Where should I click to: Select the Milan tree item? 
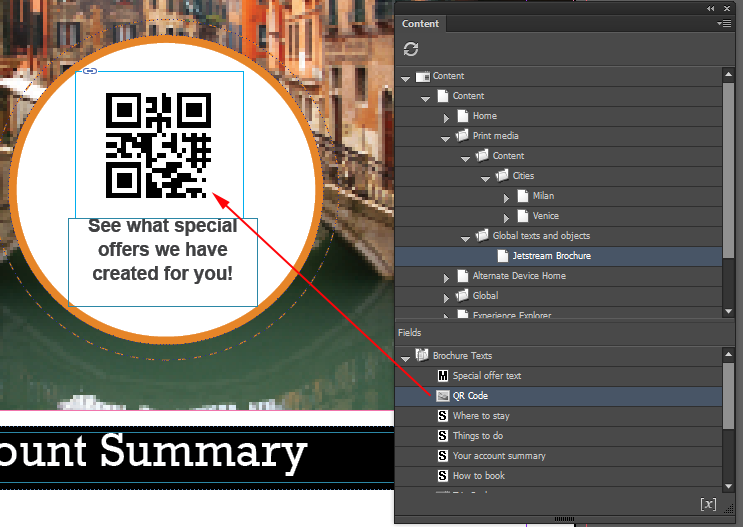coord(558,196)
